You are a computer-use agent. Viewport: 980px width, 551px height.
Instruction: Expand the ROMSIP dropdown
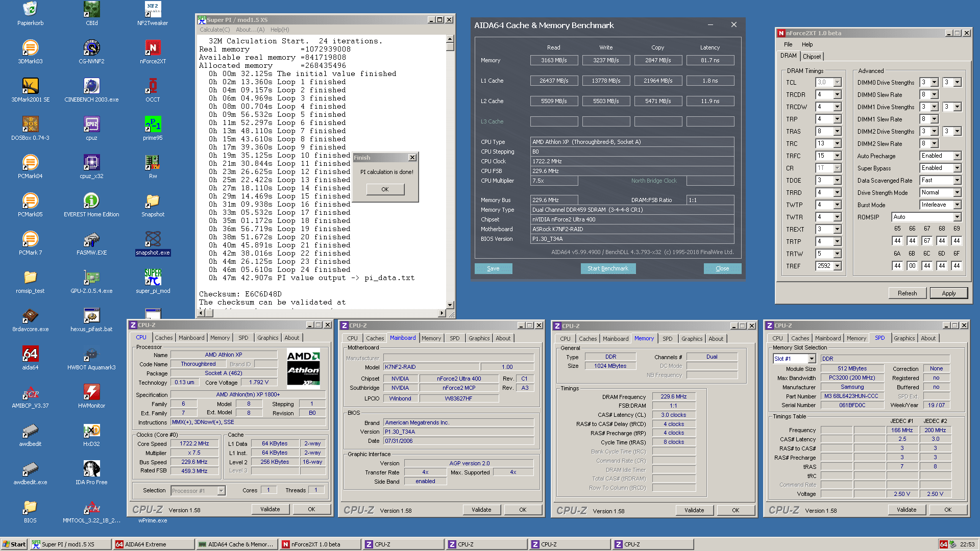click(957, 217)
